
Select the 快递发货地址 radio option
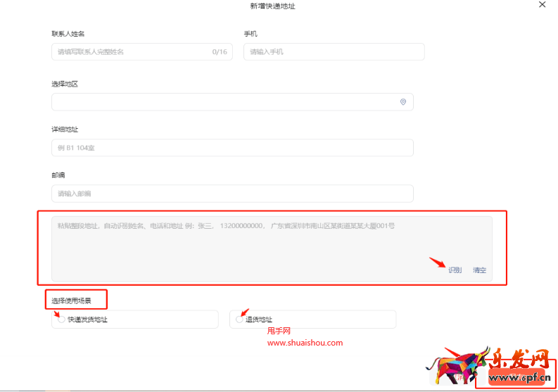[61, 320]
